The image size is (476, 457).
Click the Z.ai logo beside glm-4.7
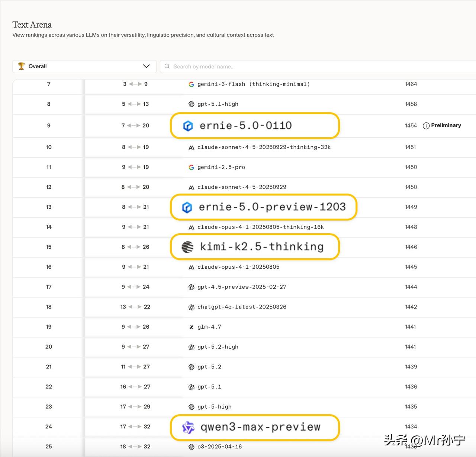click(191, 327)
